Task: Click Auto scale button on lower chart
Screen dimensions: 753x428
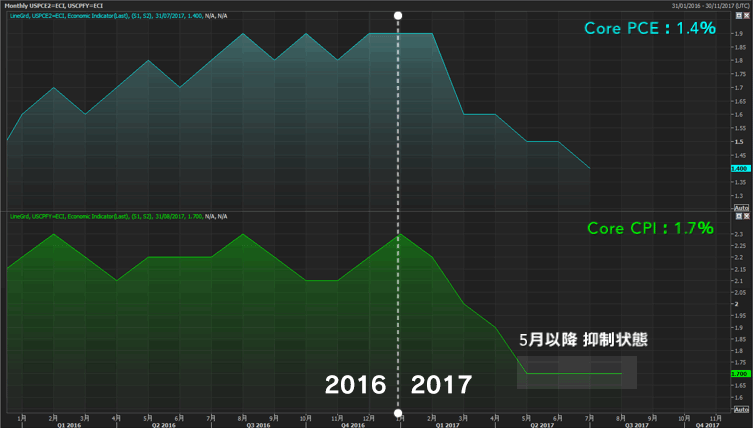Action: point(741,408)
